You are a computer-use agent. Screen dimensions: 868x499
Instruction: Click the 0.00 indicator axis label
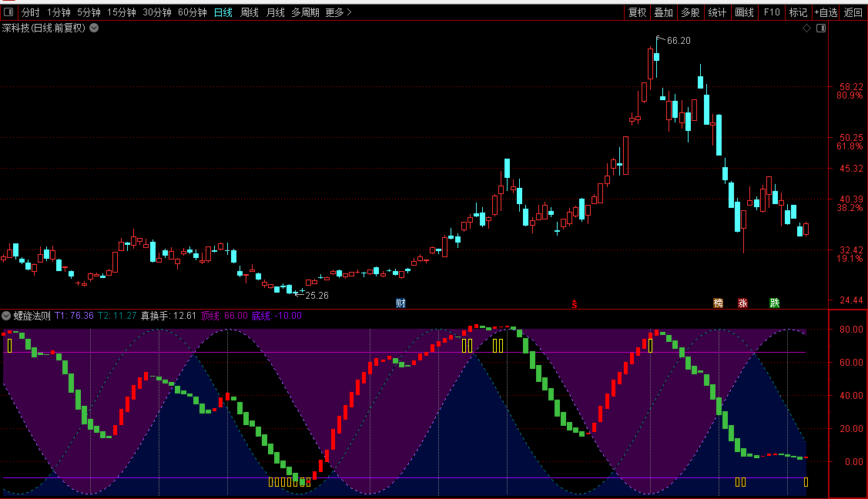coord(853,461)
